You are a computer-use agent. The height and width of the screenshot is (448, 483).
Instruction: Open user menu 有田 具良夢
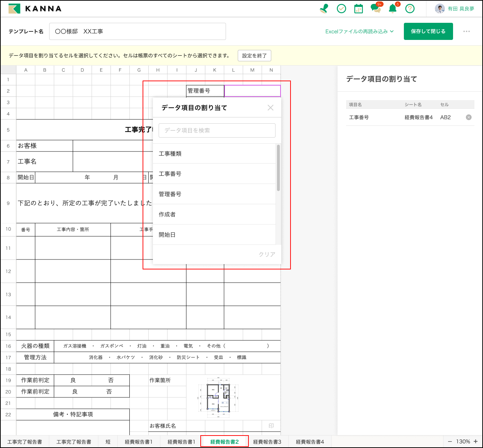pos(455,9)
